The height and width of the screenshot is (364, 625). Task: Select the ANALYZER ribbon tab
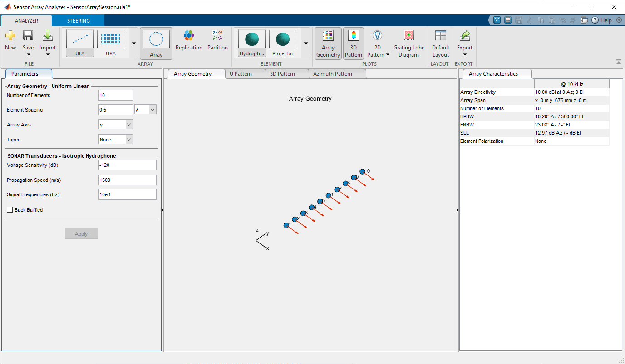tap(26, 20)
